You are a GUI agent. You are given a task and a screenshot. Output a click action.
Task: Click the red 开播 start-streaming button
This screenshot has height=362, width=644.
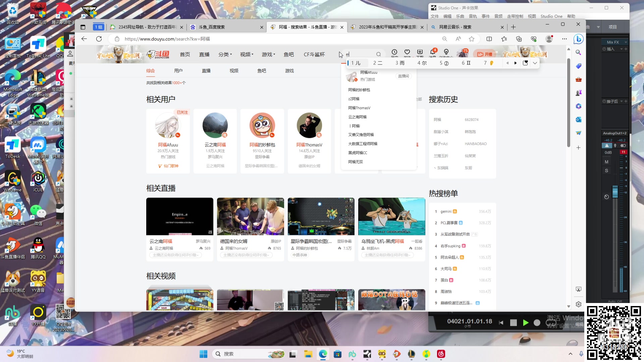(485, 54)
